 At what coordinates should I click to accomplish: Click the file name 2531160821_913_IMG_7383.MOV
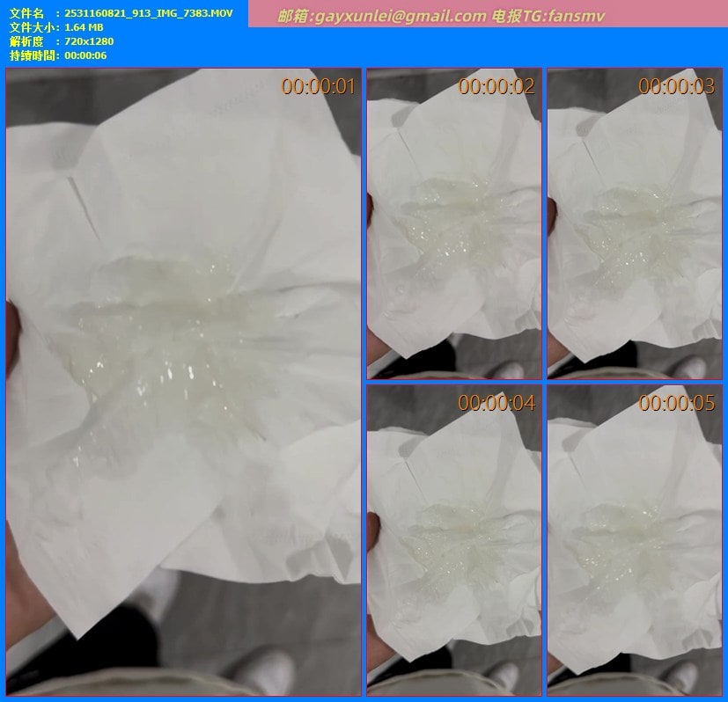pos(150,13)
